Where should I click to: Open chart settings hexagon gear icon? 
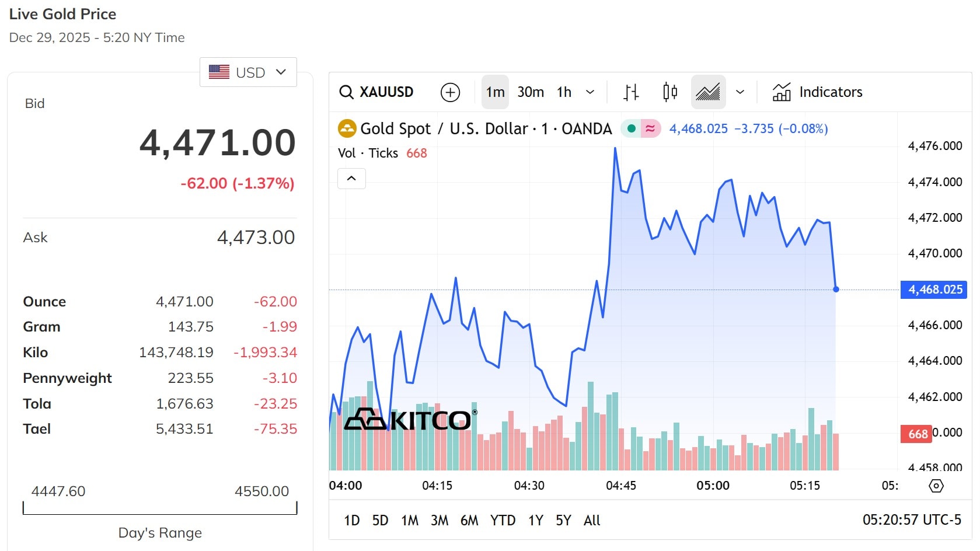coord(936,486)
